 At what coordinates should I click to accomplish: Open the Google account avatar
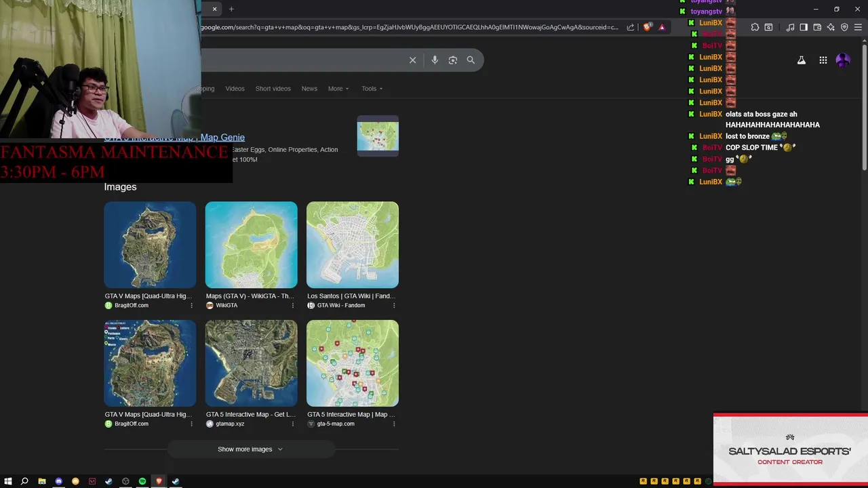pos(843,60)
